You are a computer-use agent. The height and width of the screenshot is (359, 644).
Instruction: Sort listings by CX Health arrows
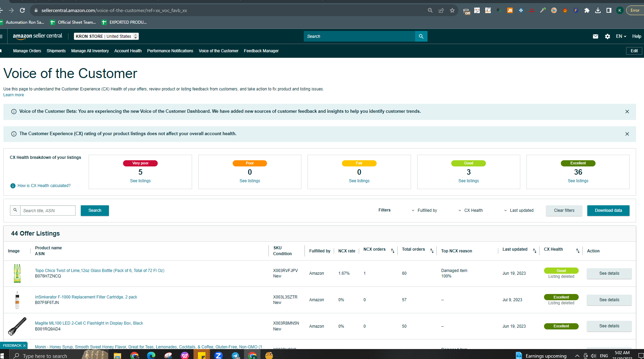pos(578,251)
